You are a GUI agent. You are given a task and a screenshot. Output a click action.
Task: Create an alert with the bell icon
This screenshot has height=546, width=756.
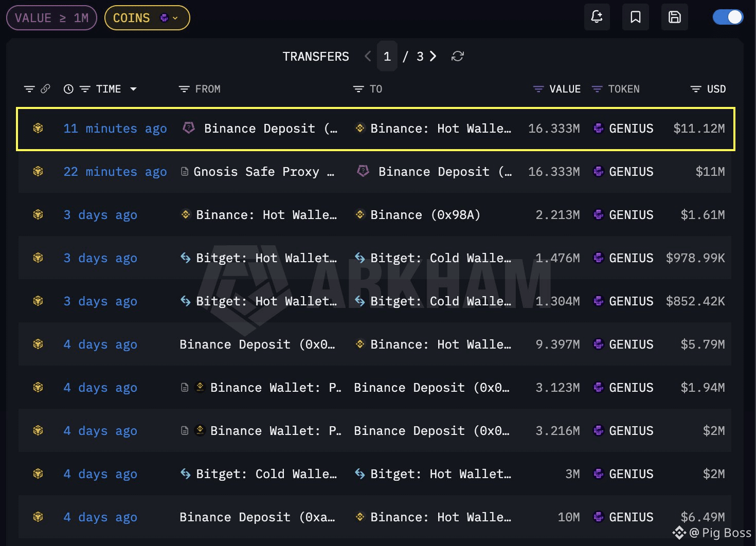(597, 17)
